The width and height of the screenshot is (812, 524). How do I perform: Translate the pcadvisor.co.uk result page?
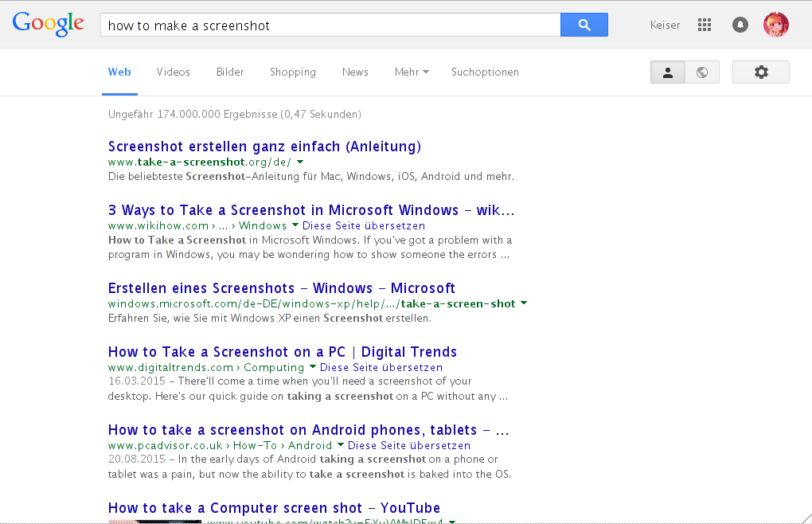409,445
